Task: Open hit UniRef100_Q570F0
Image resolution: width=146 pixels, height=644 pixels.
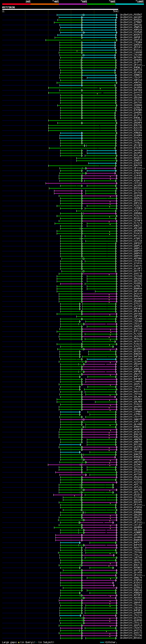Action: pyautogui.click(x=131, y=48)
